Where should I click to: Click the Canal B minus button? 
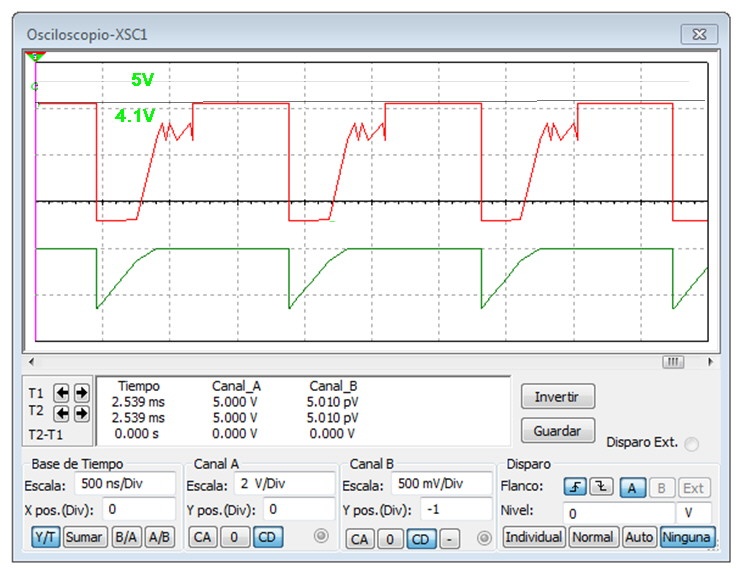pyautogui.click(x=451, y=539)
